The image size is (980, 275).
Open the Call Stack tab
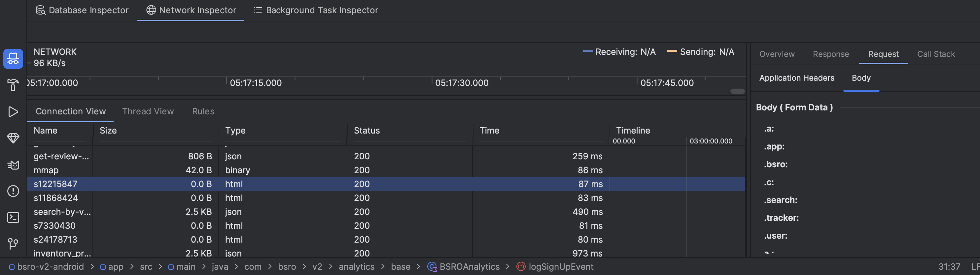click(x=935, y=54)
